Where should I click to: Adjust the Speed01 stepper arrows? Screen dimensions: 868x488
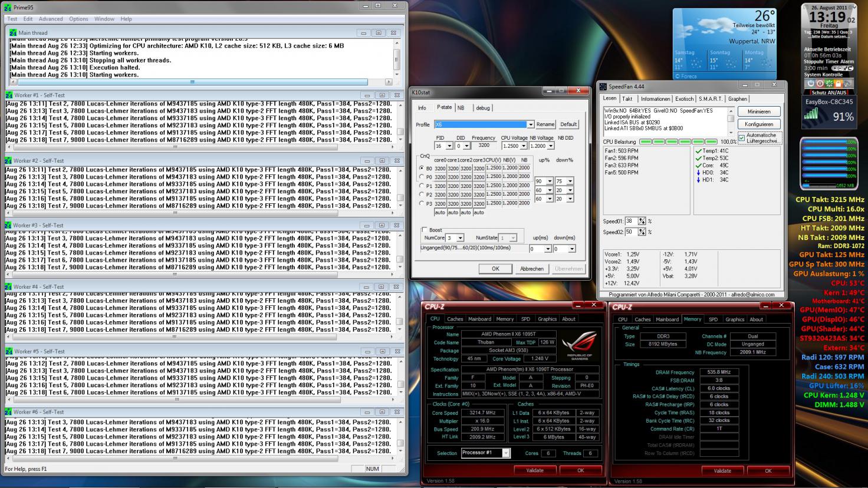pos(642,222)
